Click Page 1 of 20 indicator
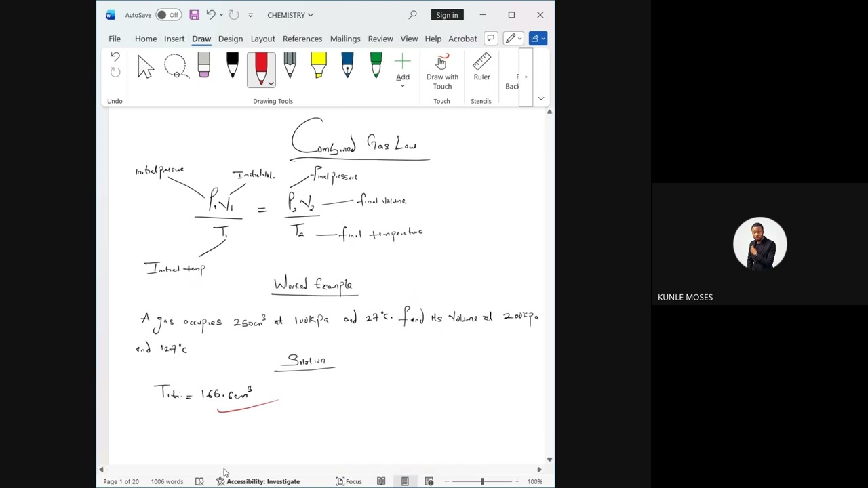 (121, 481)
